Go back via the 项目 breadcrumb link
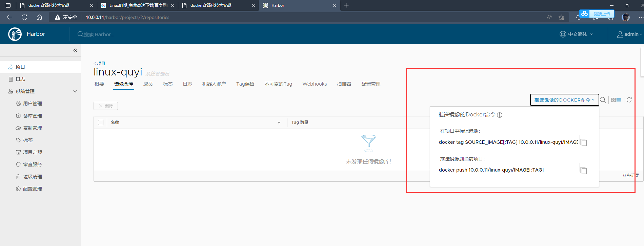The height and width of the screenshot is (246, 644). [100, 63]
